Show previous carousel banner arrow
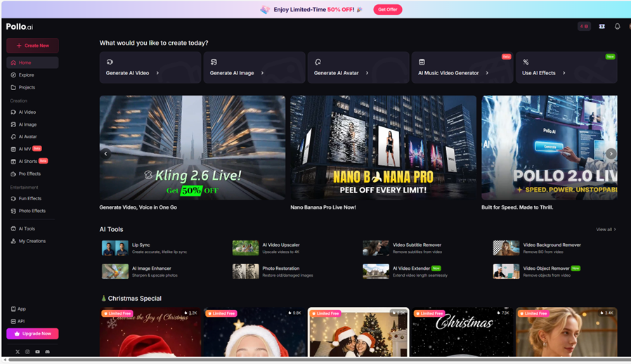631x364 pixels. pyautogui.click(x=106, y=153)
